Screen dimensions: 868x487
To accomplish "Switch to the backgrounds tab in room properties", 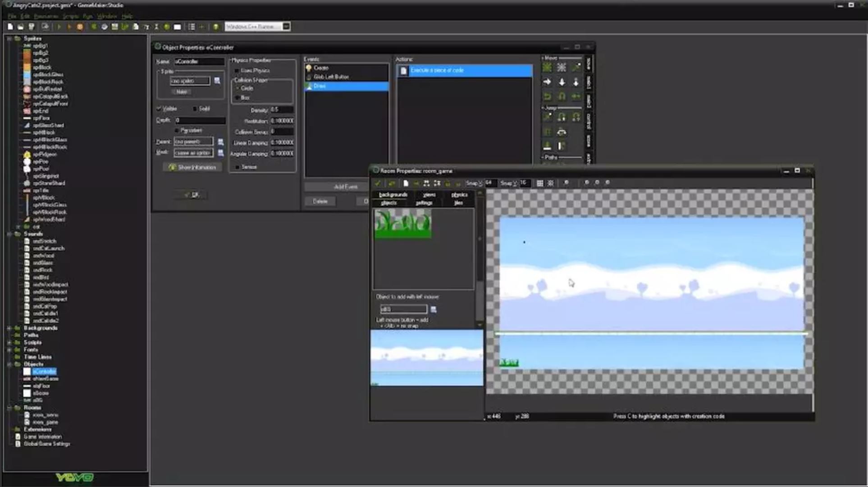I will (393, 195).
